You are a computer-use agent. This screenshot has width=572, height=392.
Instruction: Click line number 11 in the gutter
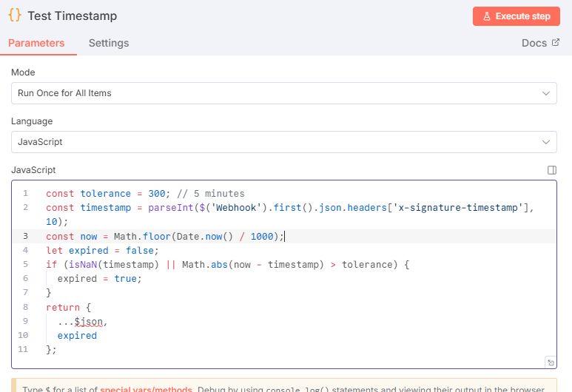click(23, 350)
